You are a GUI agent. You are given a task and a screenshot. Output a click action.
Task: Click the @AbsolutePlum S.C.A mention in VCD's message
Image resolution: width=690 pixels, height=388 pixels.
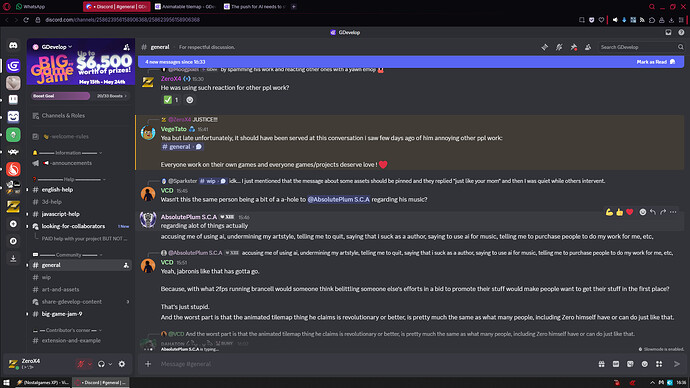pyautogui.click(x=338, y=199)
